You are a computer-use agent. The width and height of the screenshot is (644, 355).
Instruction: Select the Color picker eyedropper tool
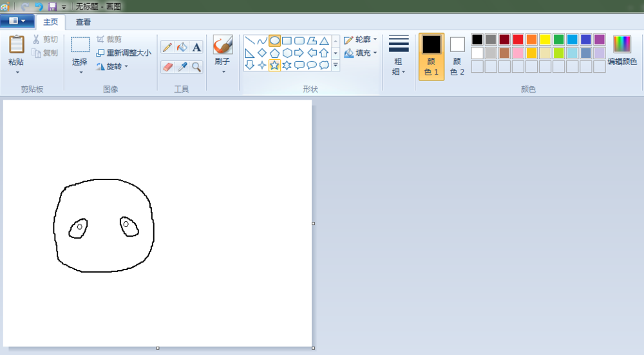tap(182, 67)
